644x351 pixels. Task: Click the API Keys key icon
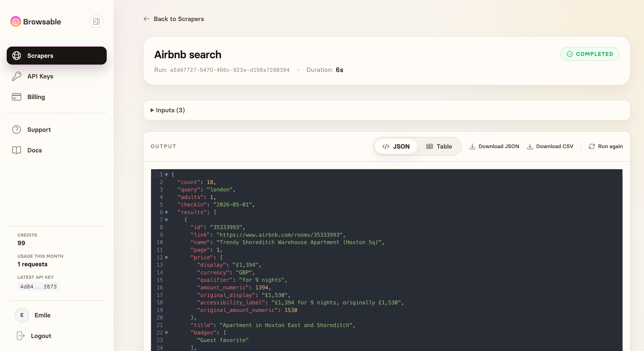click(x=17, y=76)
